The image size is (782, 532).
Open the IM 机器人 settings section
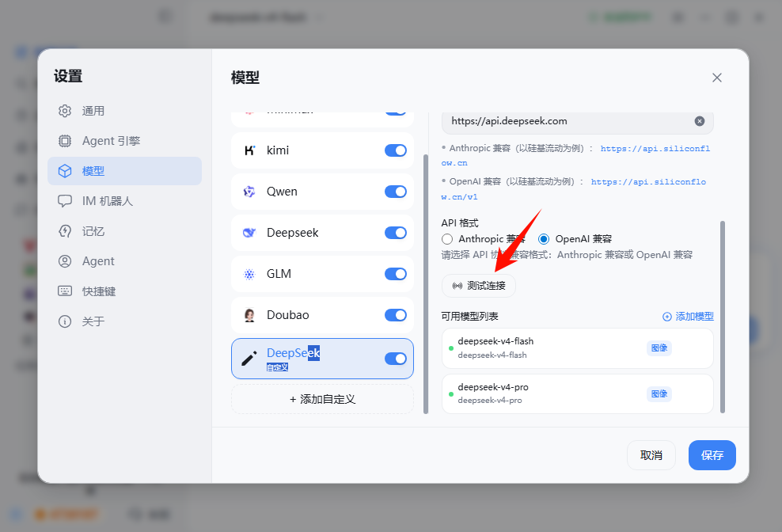point(124,200)
